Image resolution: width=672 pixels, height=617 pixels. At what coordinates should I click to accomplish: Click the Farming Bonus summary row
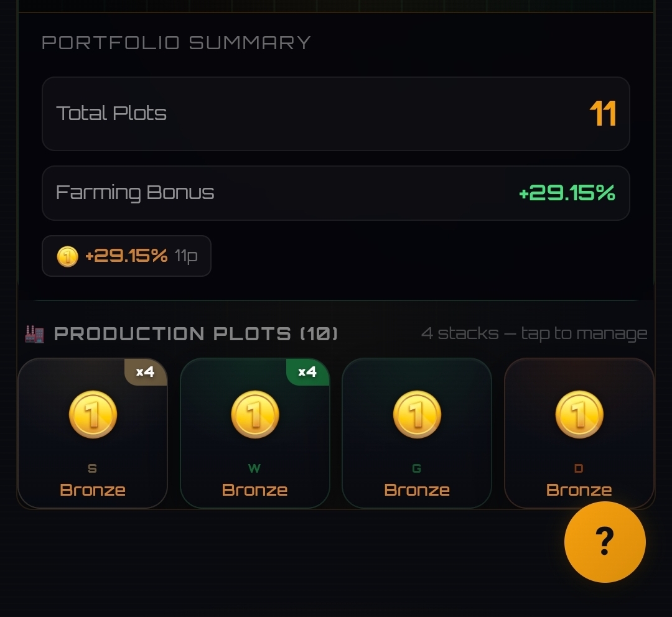[336, 193]
